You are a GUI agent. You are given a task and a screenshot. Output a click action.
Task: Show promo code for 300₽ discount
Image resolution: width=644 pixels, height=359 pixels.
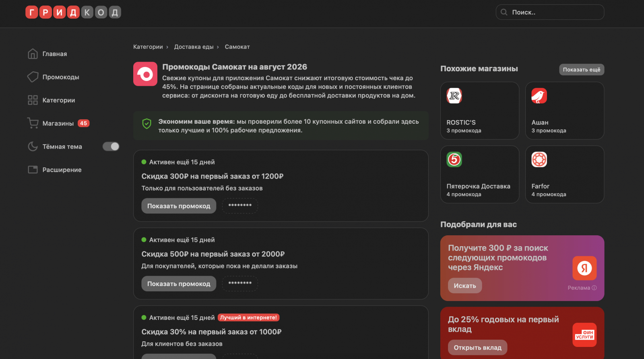tap(179, 206)
